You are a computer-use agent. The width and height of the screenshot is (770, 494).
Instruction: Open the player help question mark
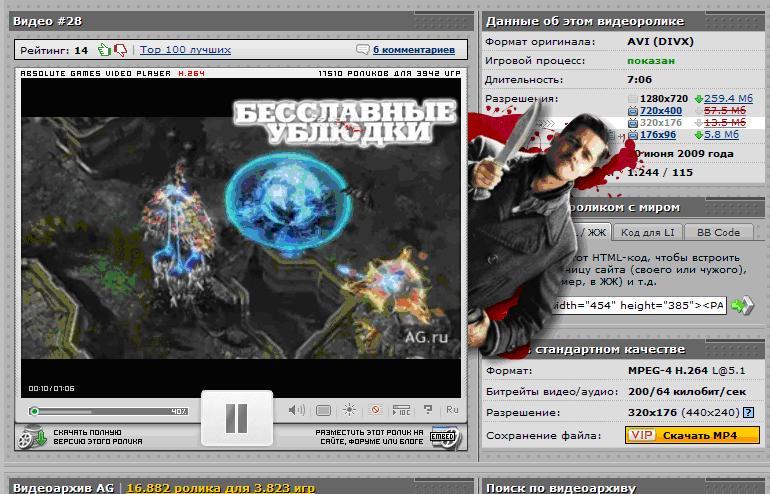[428, 409]
